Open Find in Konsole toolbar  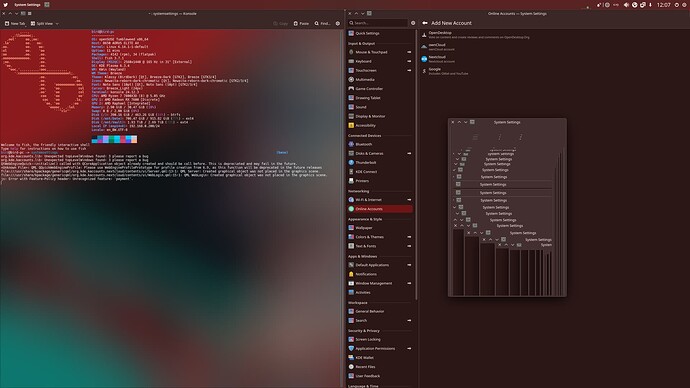click(322, 23)
